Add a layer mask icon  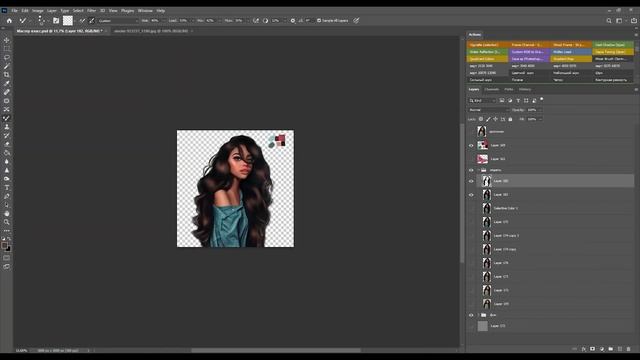pos(592,349)
